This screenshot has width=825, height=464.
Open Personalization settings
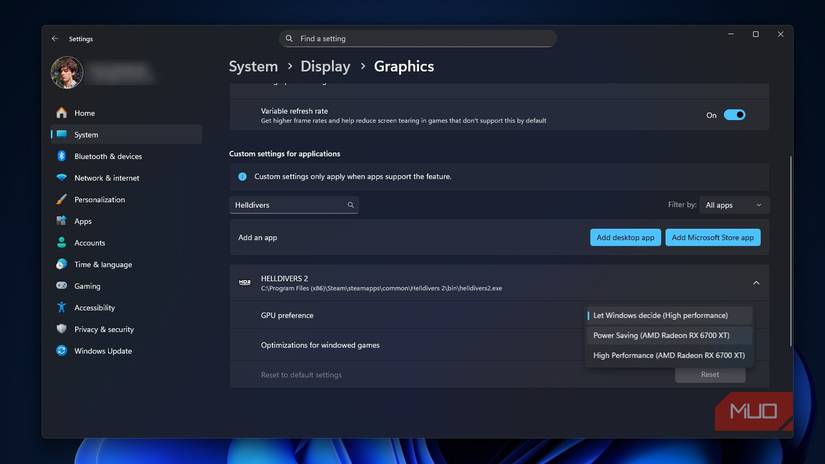pyautogui.click(x=126, y=199)
